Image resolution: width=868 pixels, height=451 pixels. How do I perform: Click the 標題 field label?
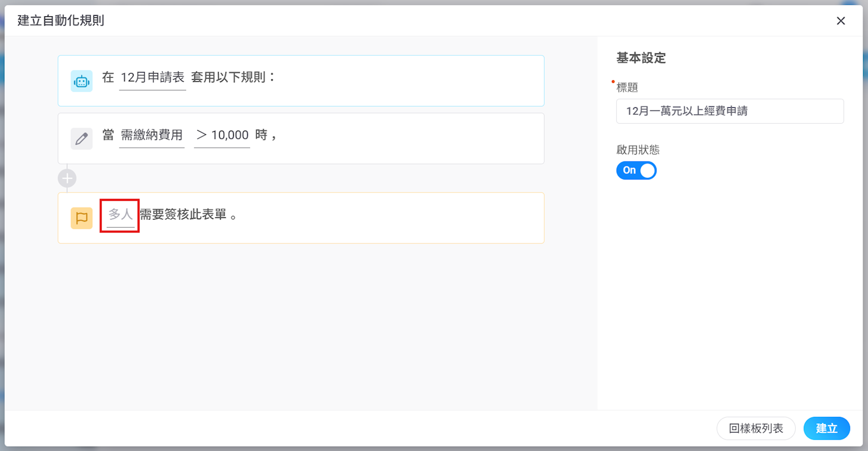[627, 87]
